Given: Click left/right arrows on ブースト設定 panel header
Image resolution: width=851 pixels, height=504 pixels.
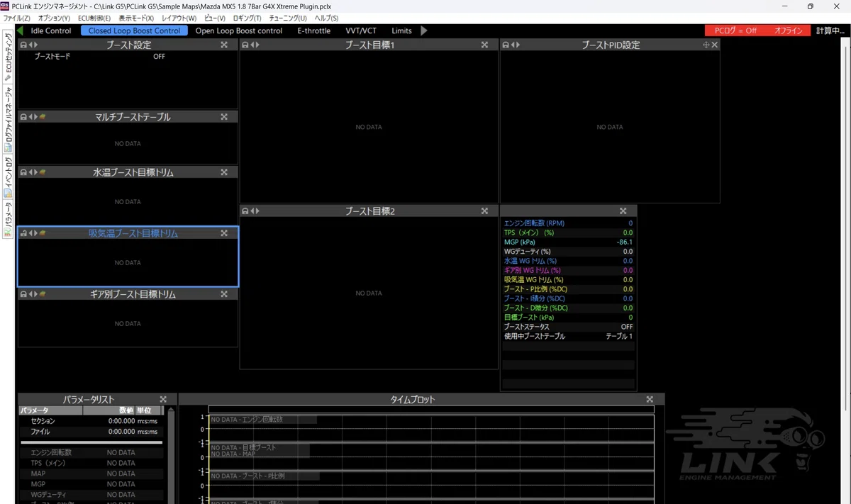Looking at the screenshot, I should coord(33,45).
